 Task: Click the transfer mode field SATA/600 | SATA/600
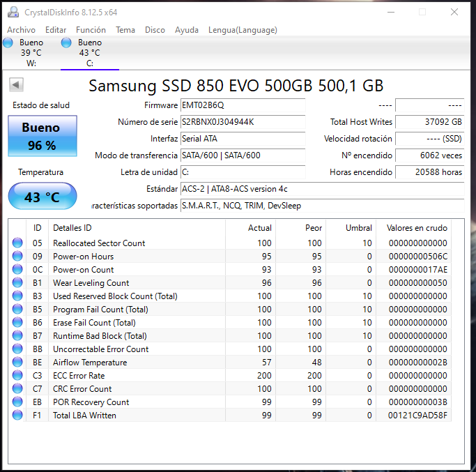pyautogui.click(x=243, y=155)
